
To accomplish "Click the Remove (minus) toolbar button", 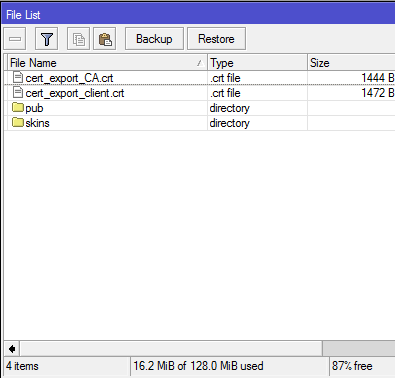I will [15, 39].
